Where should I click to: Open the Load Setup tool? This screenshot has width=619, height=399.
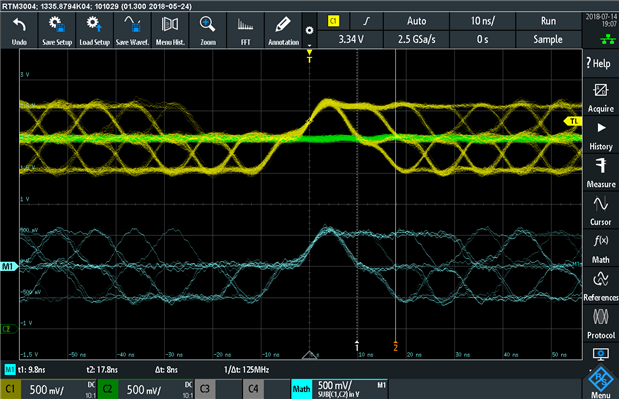point(94,31)
